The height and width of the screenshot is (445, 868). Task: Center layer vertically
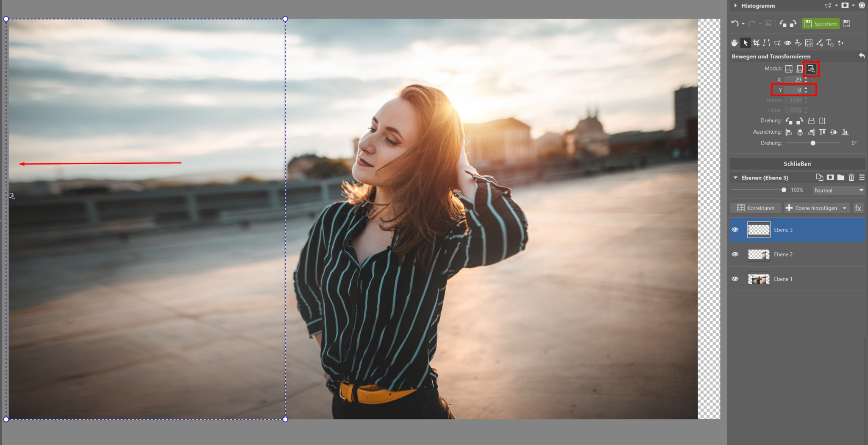point(834,132)
